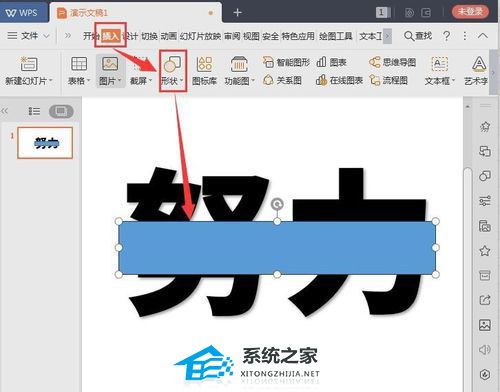Collapse the slide panel with double chevron
This screenshot has width=500, height=392.
pos(5,111)
